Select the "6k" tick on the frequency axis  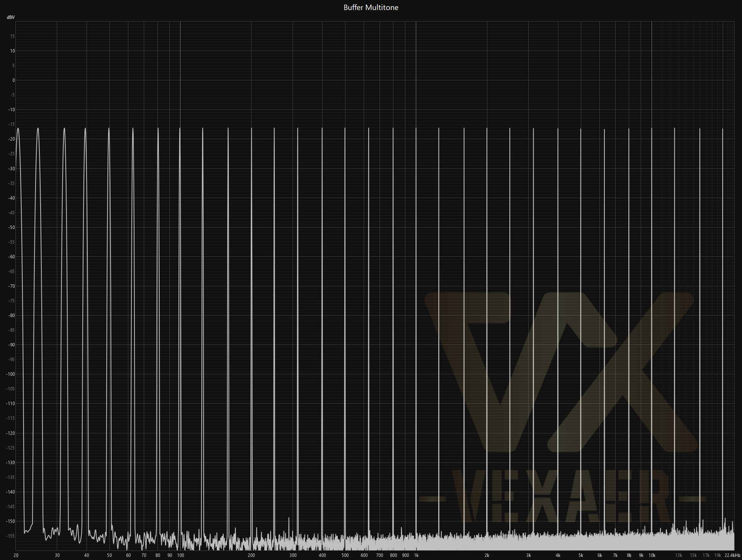[600, 555]
